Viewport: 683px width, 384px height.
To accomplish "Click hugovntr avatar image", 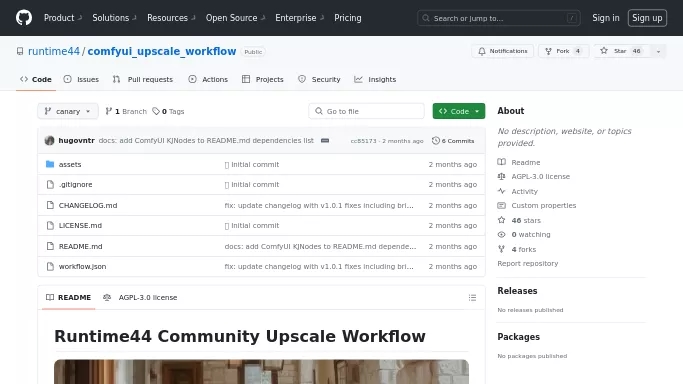I will (x=50, y=141).
